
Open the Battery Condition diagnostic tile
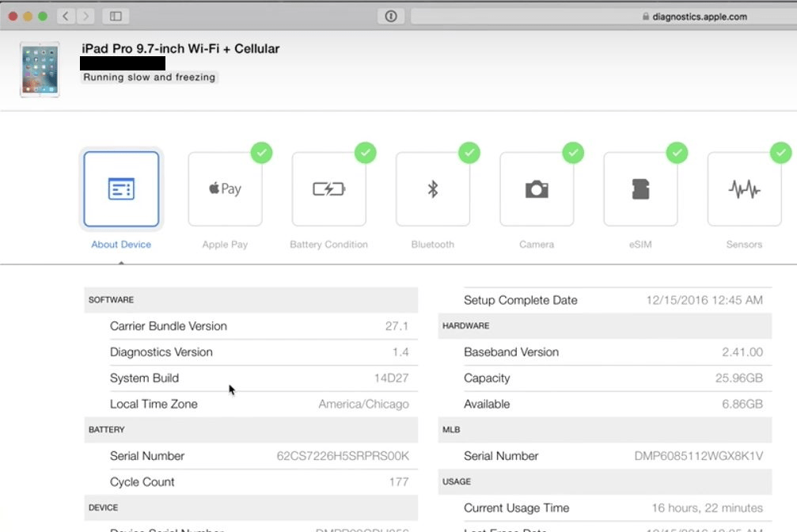pyautogui.click(x=328, y=189)
